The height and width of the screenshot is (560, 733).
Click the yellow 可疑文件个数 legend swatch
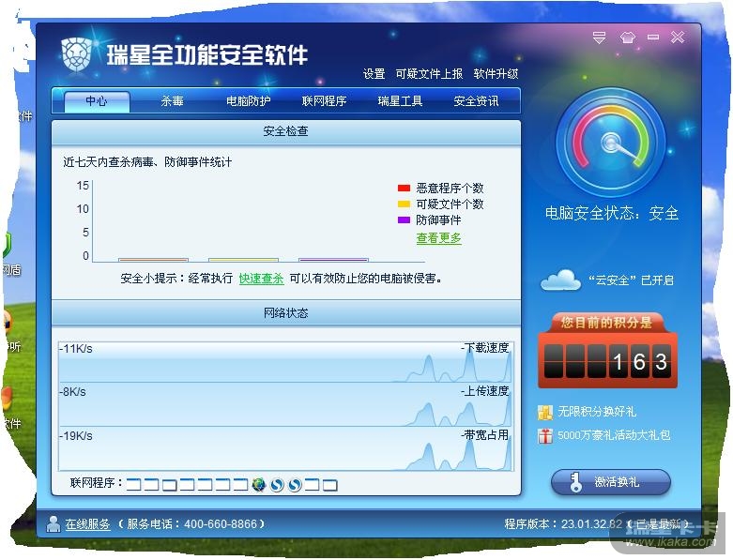(x=404, y=204)
